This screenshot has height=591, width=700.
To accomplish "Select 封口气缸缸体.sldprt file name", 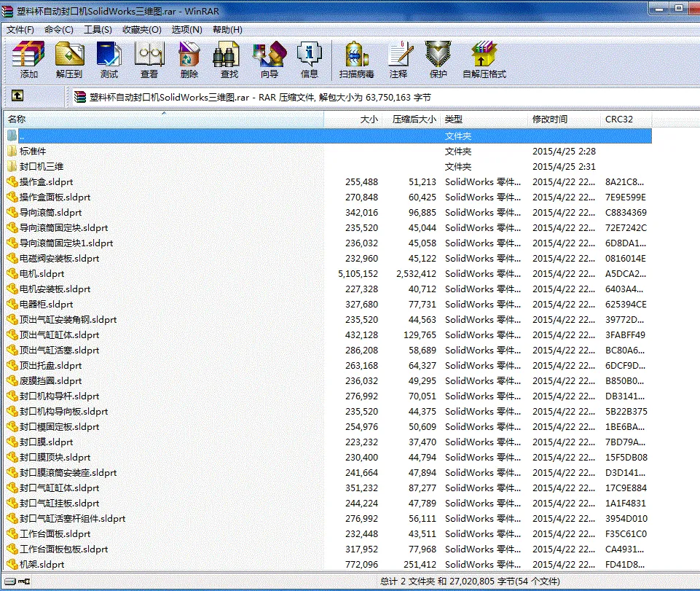I will tap(60, 488).
